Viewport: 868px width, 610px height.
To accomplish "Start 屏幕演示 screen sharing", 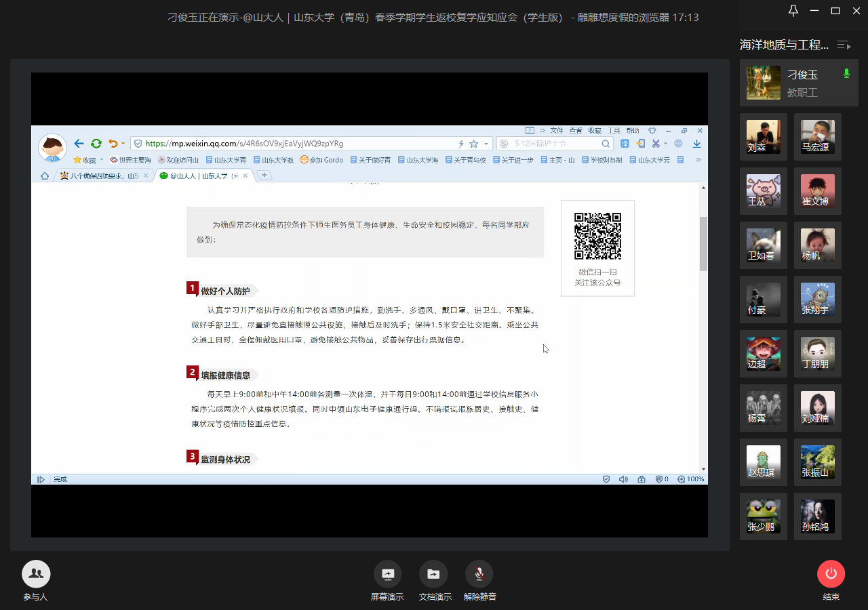I will (x=387, y=574).
